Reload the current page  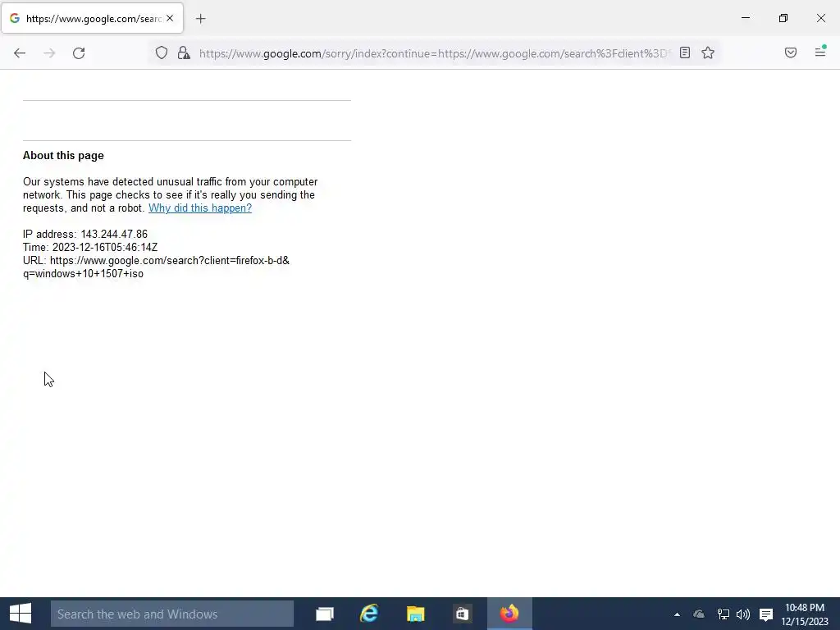(79, 53)
